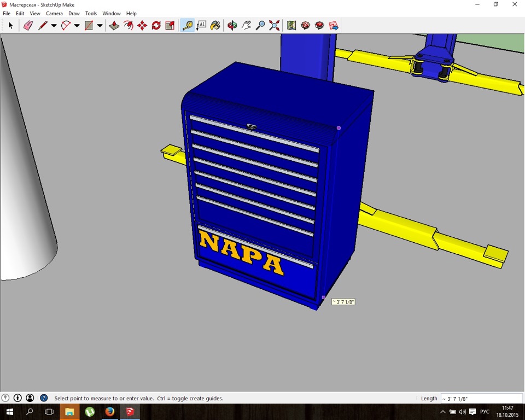Viewport: 525px width, 420px height.
Task: Select the Text label tool
Action: [201, 26]
